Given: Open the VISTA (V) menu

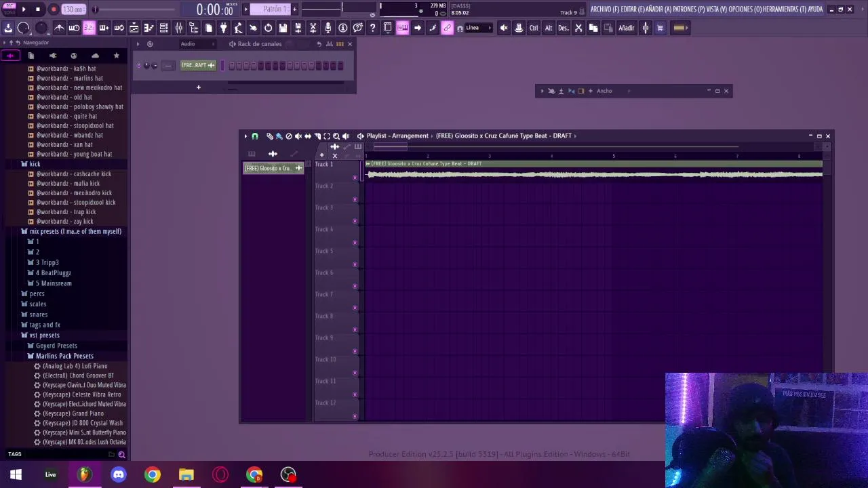Looking at the screenshot, I should coord(717,9).
